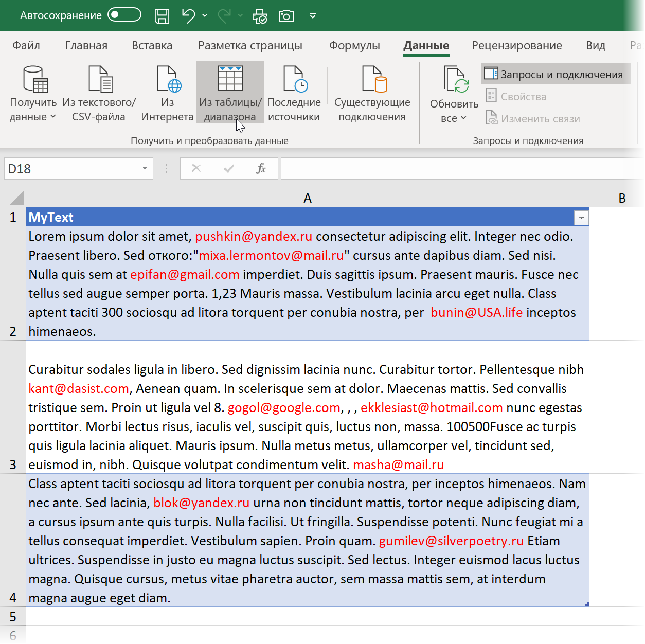Image resolution: width=645 pixels, height=644 pixels.
Task: Switch to the Рецензирование tab
Action: tap(516, 45)
